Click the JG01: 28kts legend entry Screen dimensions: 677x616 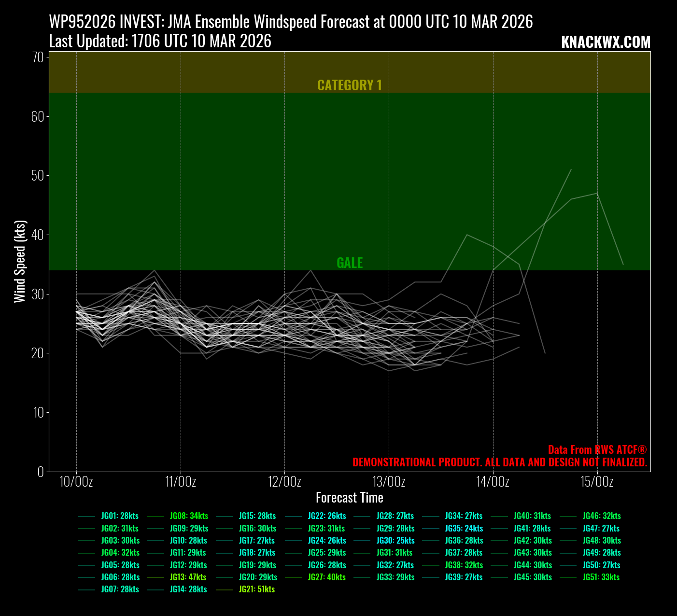119,516
